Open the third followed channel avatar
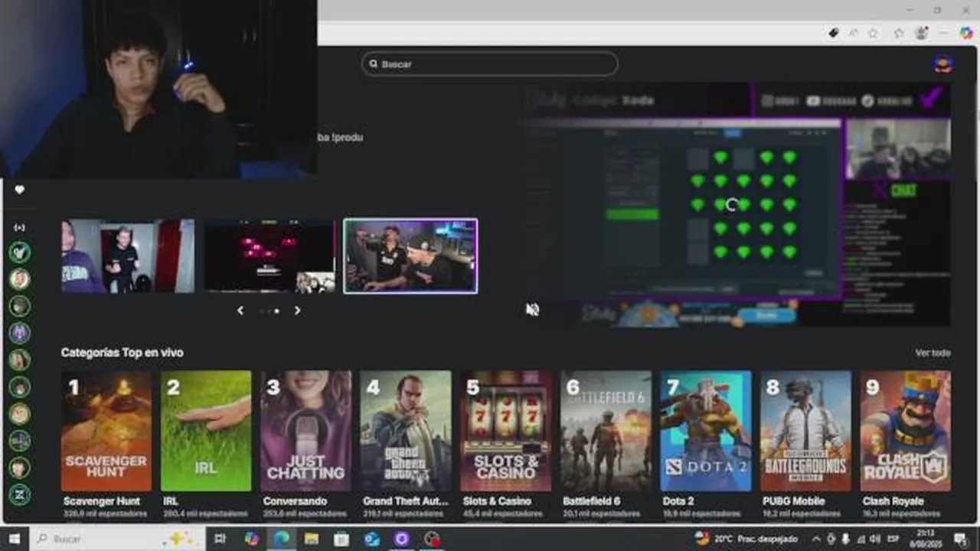Viewport: 980px width, 551px height. click(20, 306)
